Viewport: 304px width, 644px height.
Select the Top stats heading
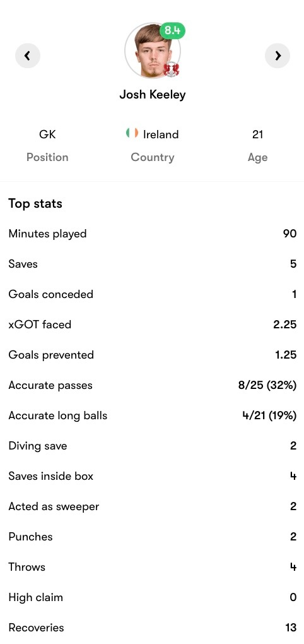pyautogui.click(x=35, y=204)
